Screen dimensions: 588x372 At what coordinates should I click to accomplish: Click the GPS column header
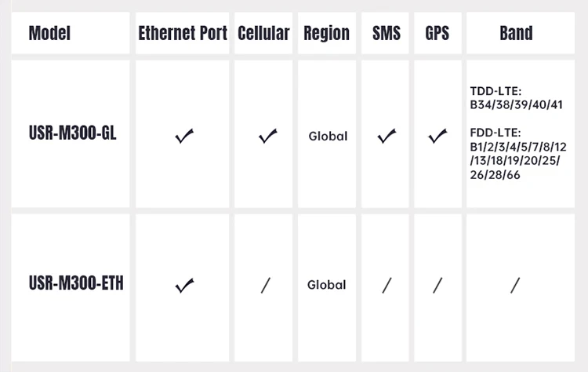[x=437, y=33]
